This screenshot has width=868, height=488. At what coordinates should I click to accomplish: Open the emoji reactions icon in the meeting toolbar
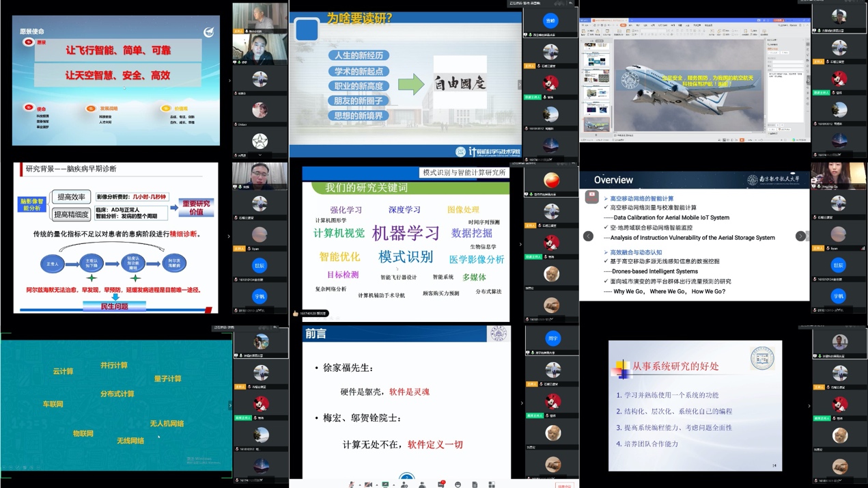458,485
